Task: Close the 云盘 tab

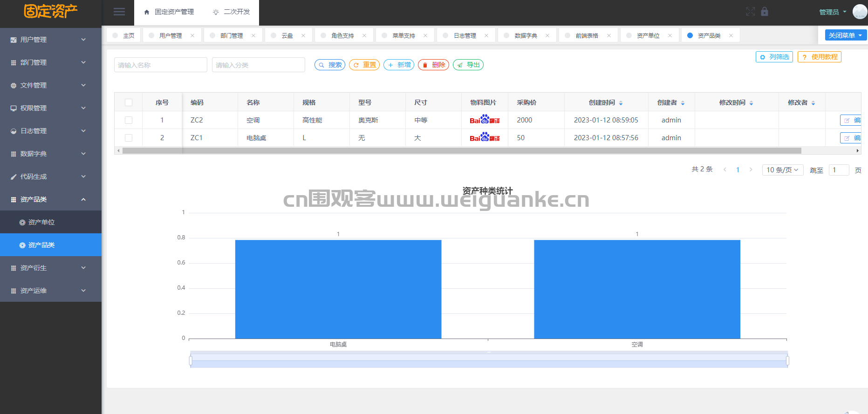Action: 303,35
